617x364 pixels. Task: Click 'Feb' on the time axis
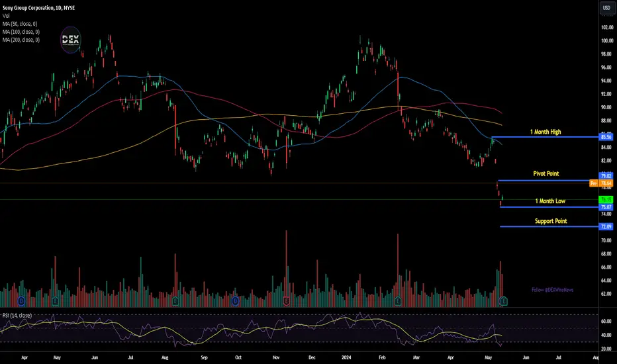(x=382, y=357)
